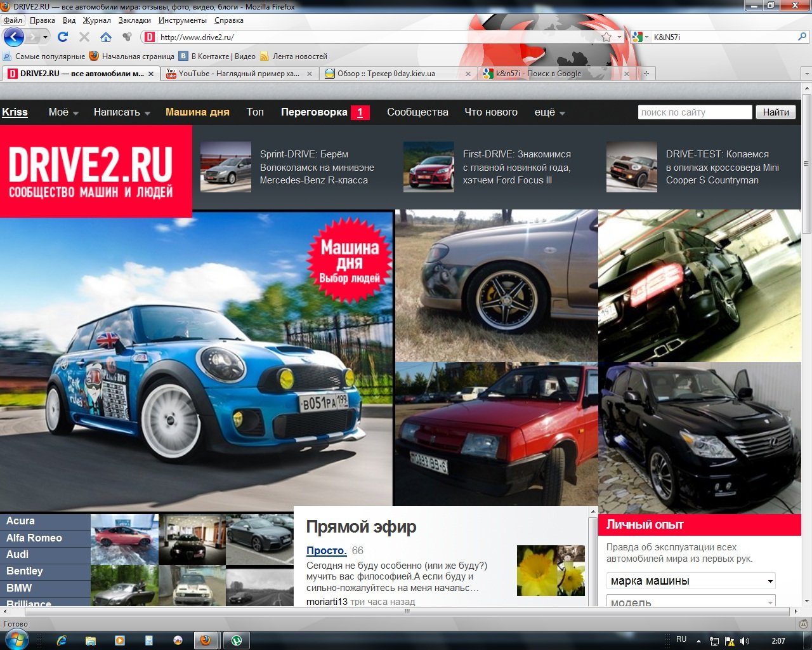
Task: Click the browser Back arrow button
Action: pos(14,37)
